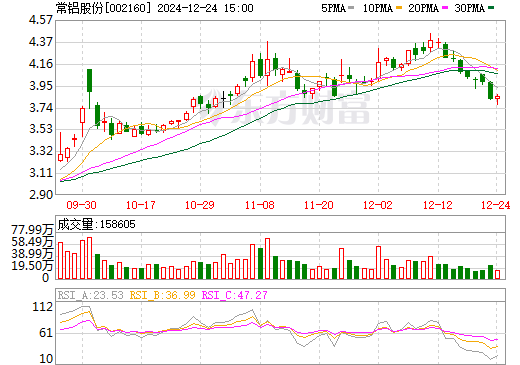Click the 3.53 price axis label
The image size is (520, 365).
point(41,129)
